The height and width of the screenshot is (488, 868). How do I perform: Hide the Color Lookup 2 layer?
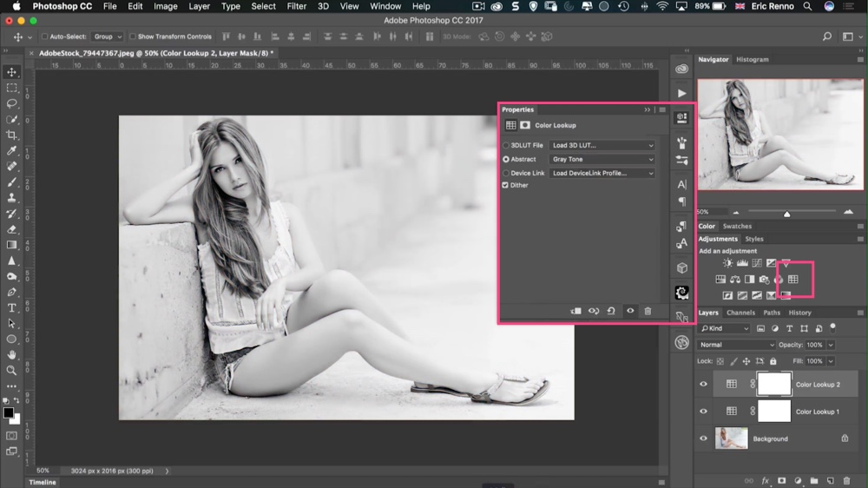[x=703, y=385]
